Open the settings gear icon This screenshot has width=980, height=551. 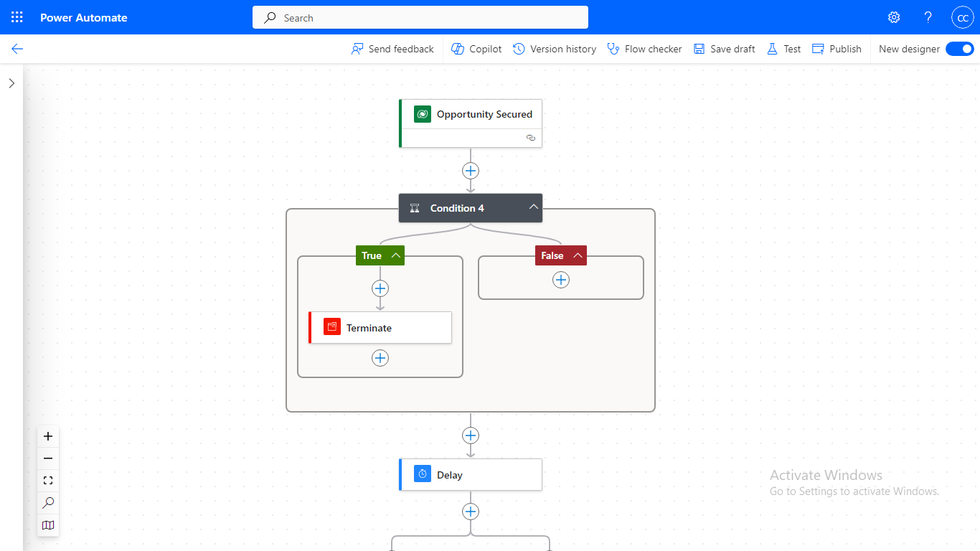pos(894,17)
